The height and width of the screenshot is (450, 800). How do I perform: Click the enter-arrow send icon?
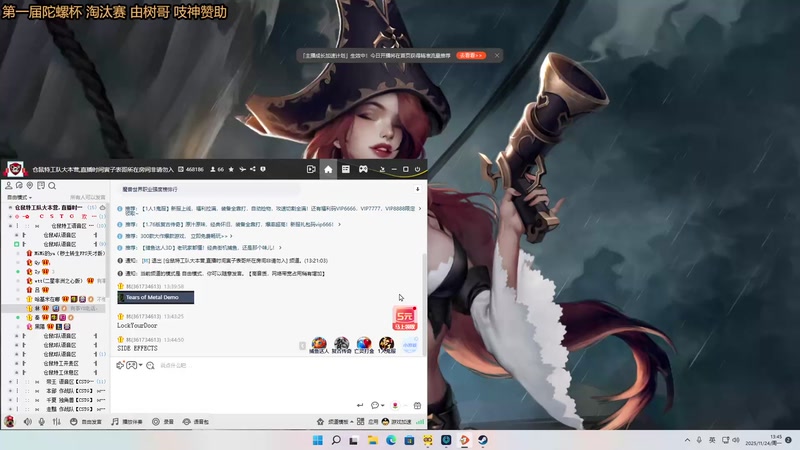tap(360, 405)
